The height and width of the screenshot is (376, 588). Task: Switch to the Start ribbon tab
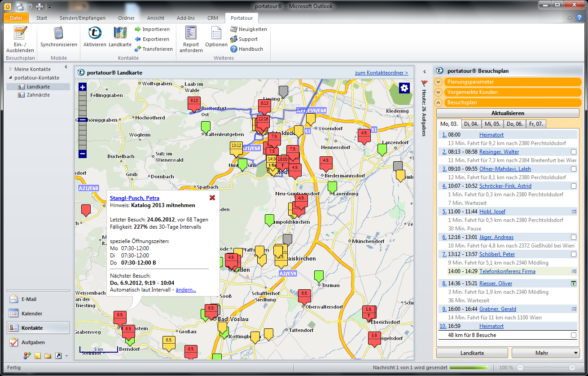pyautogui.click(x=42, y=18)
